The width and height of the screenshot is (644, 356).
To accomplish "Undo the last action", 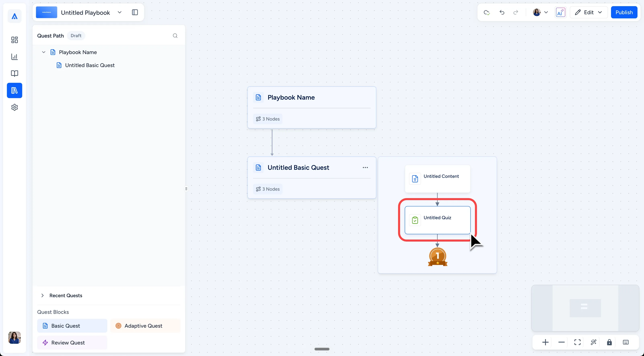I will pyautogui.click(x=502, y=12).
